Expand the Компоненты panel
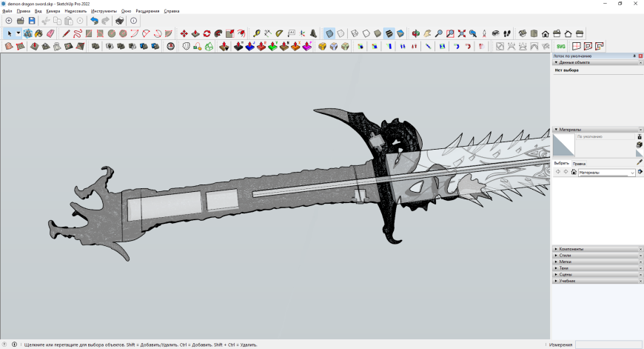 [x=571, y=249]
